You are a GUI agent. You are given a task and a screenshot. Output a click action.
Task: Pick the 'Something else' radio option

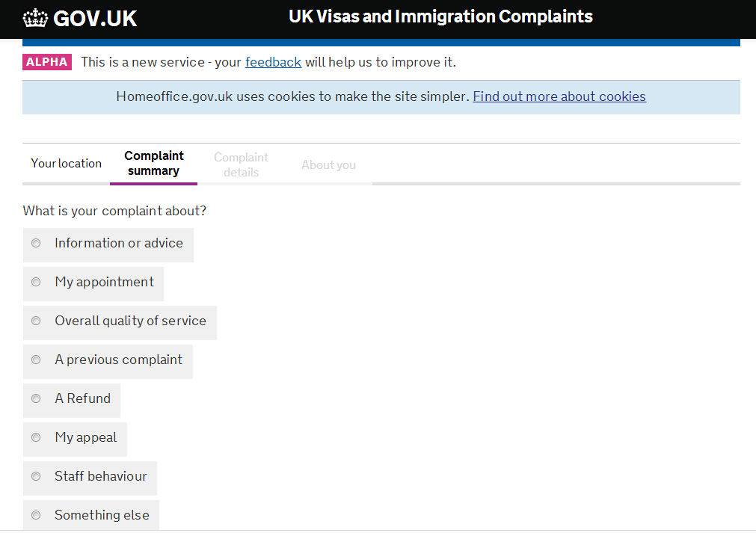pos(36,515)
